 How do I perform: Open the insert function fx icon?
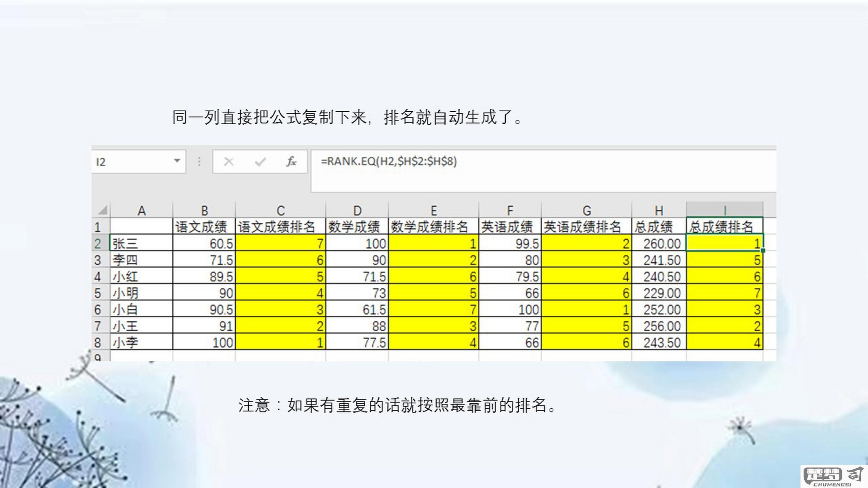click(291, 162)
